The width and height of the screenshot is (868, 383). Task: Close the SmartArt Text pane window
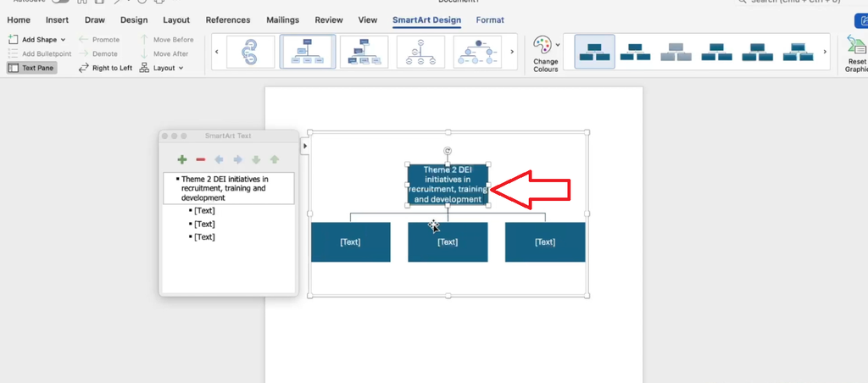coord(165,136)
